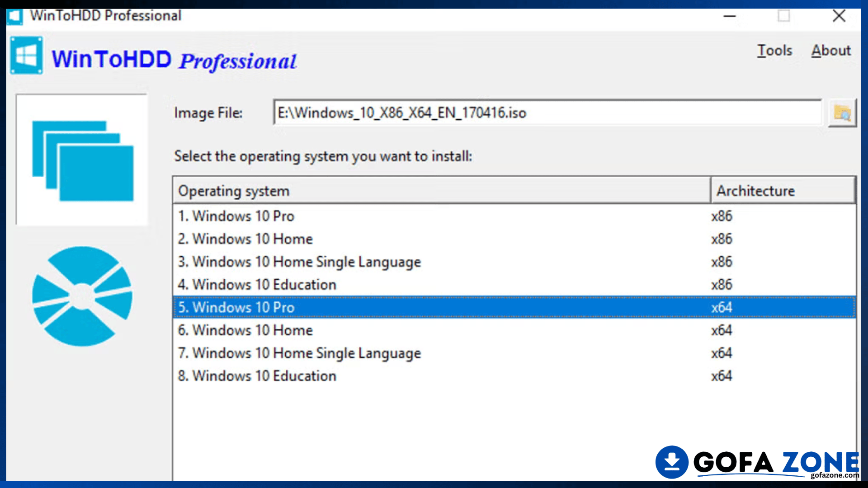Select 7. Windows 10 Home Single Language
Viewport: 868px width, 488px height.
pyautogui.click(x=514, y=353)
